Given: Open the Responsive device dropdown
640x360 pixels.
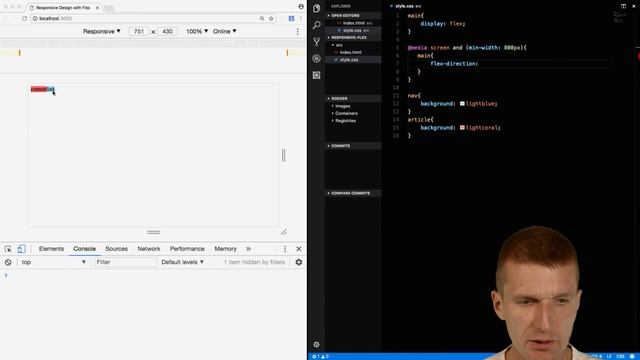Looking at the screenshot, I should tap(102, 31).
